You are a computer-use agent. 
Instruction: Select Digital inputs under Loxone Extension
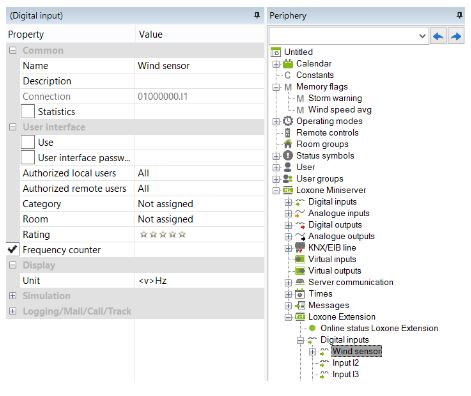344,340
